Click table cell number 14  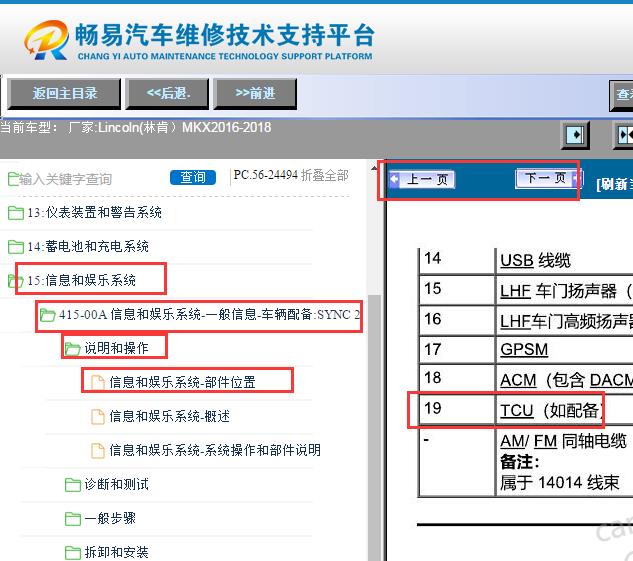(x=432, y=258)
